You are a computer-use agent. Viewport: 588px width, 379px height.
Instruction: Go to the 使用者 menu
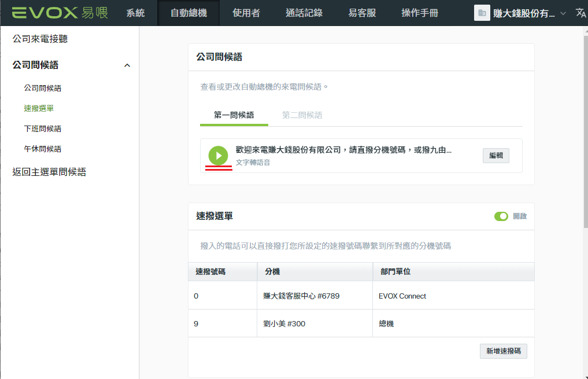tap(246, 13)
